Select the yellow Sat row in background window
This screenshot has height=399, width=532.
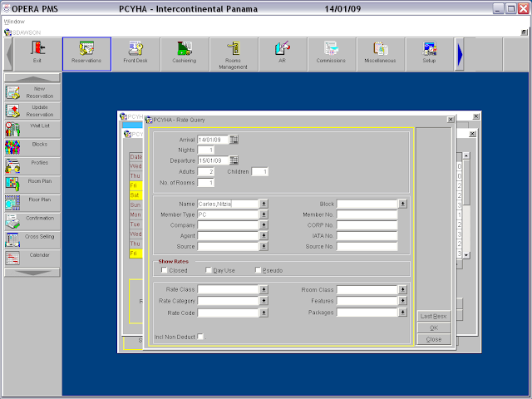point(135,195)
